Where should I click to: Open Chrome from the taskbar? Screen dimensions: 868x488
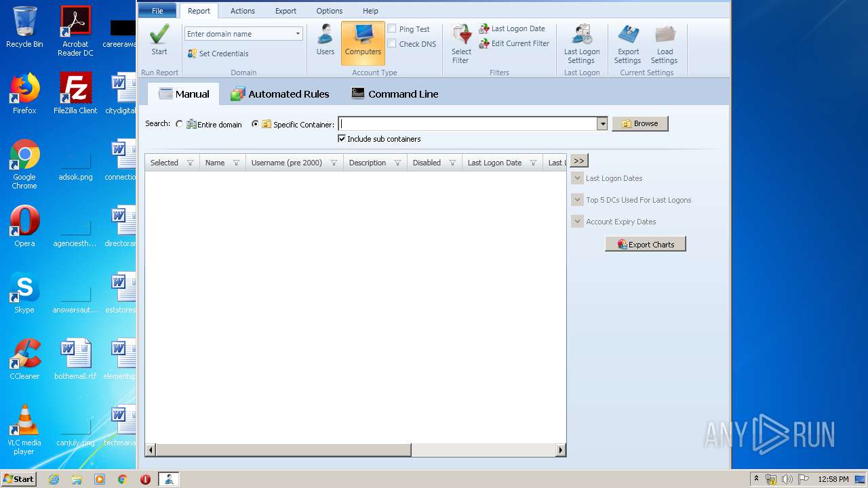[x=122, y=479]
